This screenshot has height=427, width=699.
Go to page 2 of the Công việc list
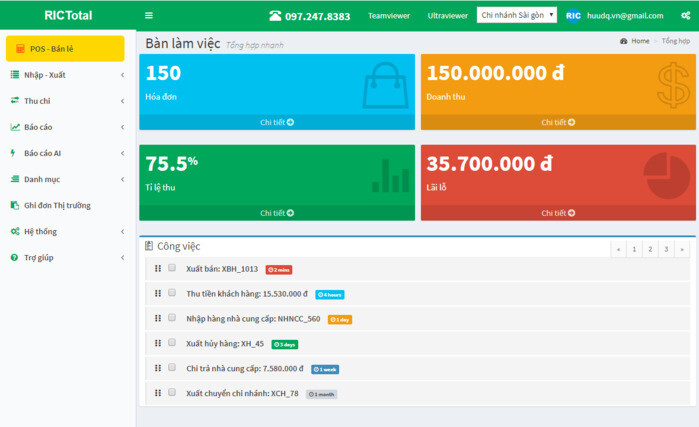[x=649, y=249]
